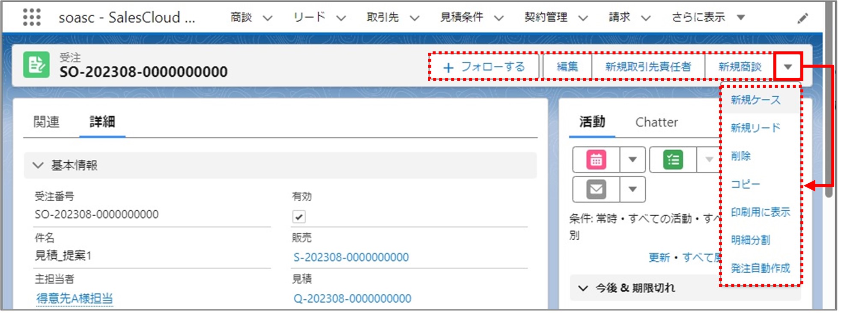Click the pink calendar new event icon
The image size is (868, 313).
(596, 160)
